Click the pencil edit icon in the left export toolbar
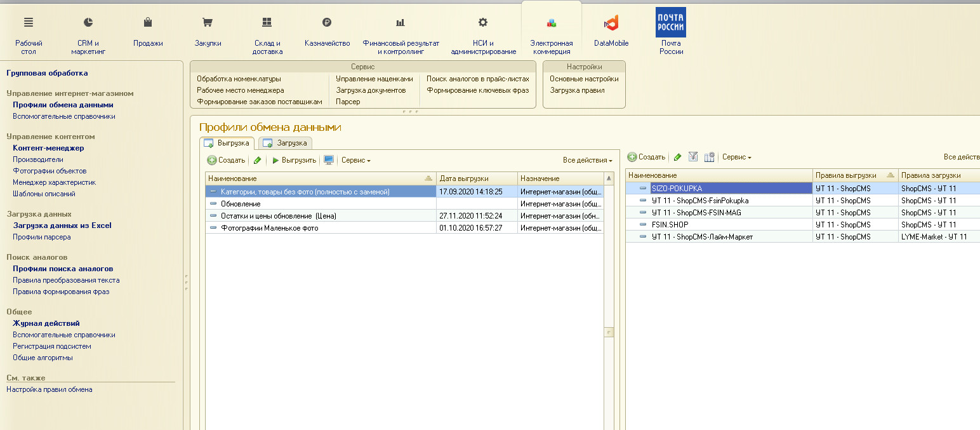This screenshot has width=980, height=430. pos(257,161)
